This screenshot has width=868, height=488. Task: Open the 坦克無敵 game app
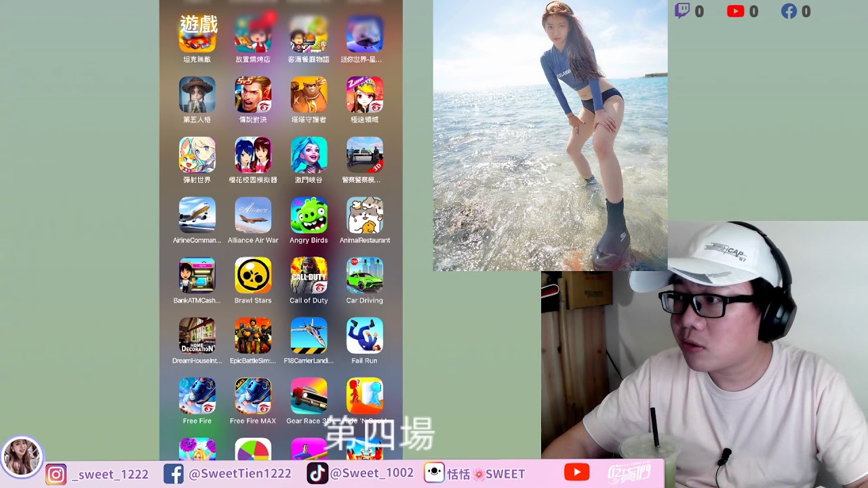197,35
